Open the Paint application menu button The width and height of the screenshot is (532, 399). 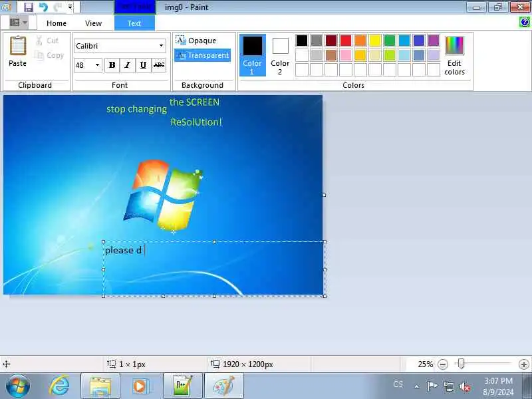[19, 23]
